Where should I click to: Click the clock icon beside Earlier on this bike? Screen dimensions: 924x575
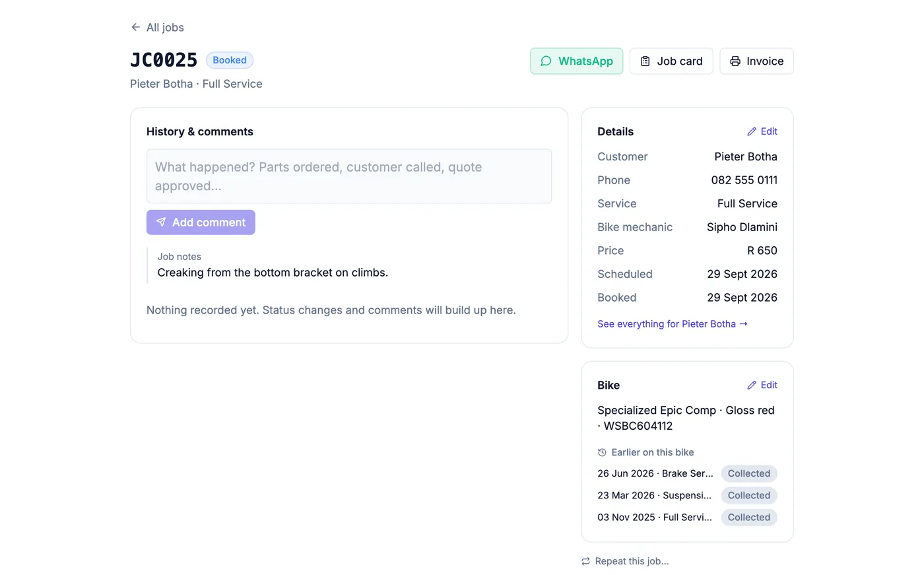coord(602,452)
